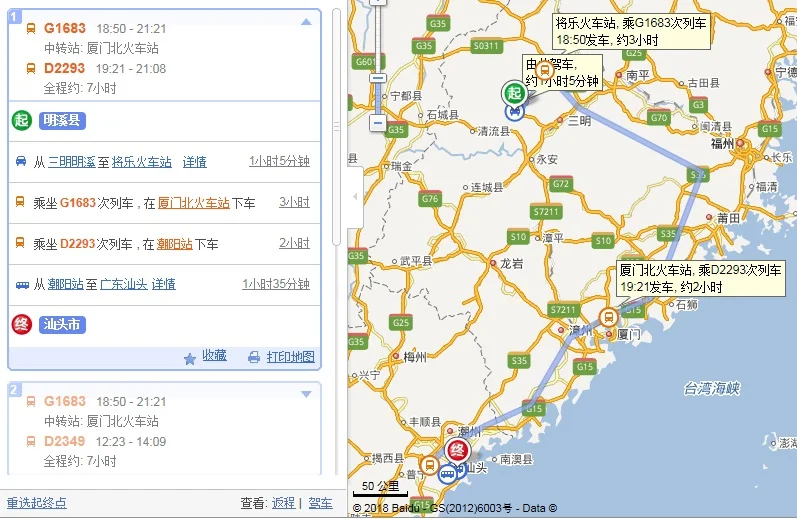
Task: Select the 汕头市 destination label
Action: click(62, 324)
